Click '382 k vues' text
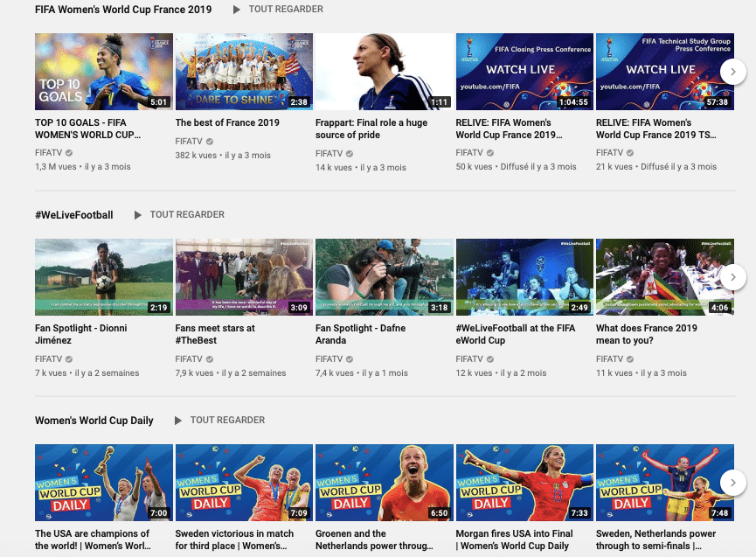 (x=196, y=156)
